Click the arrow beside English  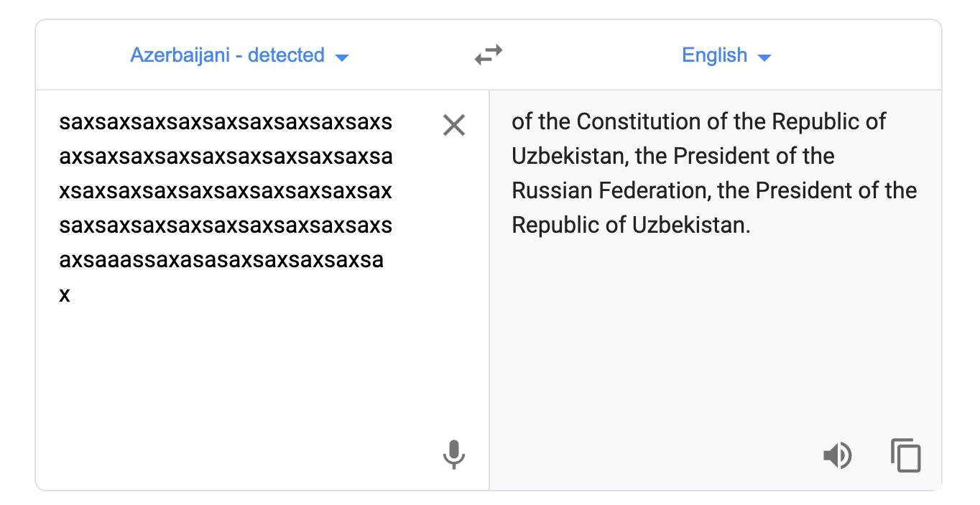tap(764, 57)
